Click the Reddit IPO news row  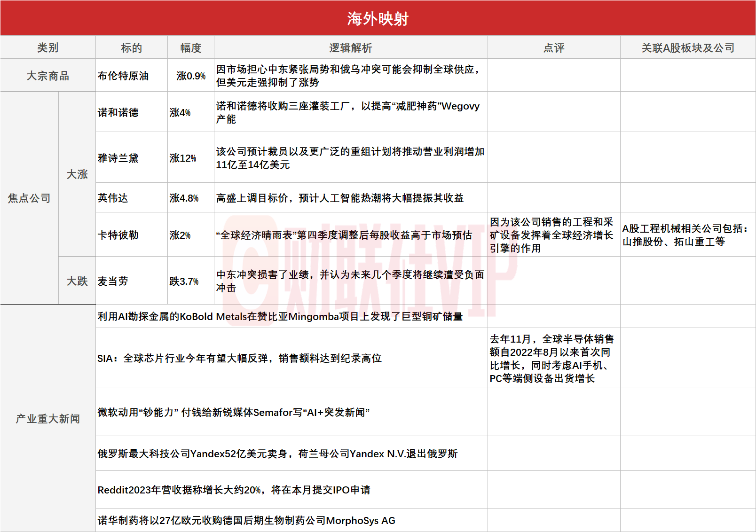coord(234,490)
